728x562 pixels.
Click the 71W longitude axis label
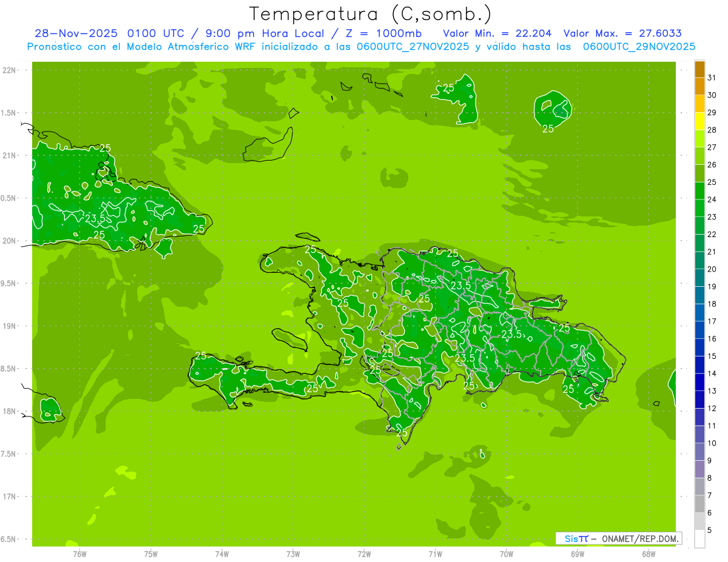point(435,554)
